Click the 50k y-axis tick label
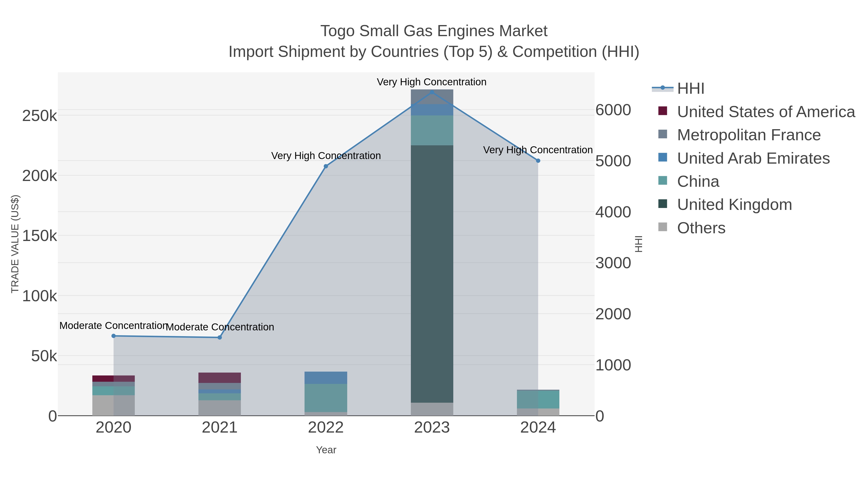This screenshot has height=488, width=868. pos(44,356)
